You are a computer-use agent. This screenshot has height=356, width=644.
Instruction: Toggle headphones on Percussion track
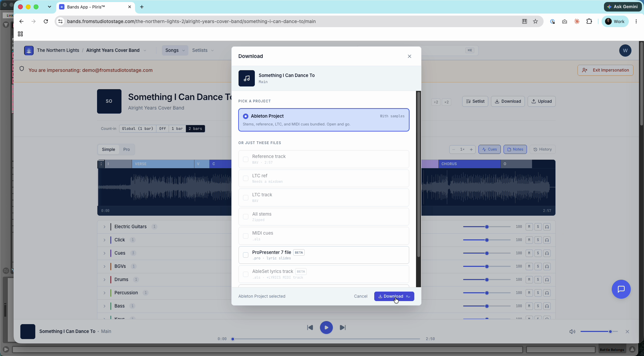click(547, 293)
